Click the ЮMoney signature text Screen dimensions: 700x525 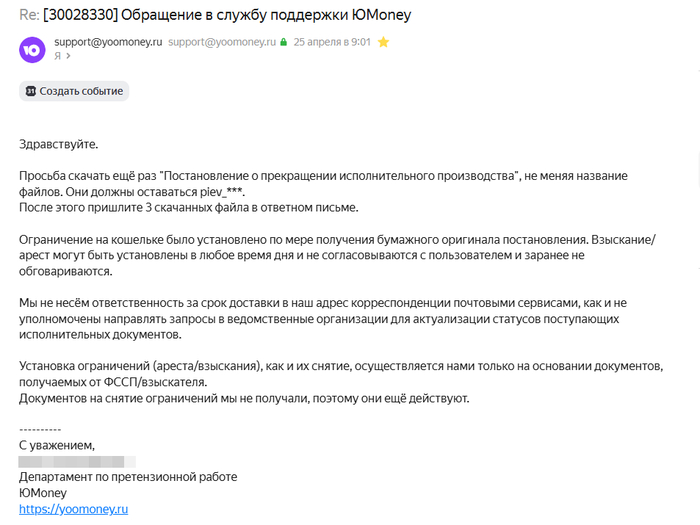pyautogui.click(x=43, y=493)
